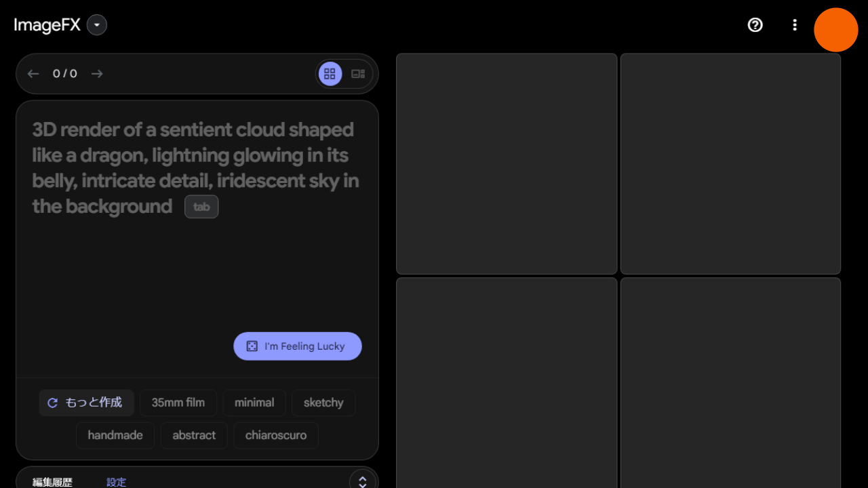
Task: Apply the sketchy style chip
Action: tap(323, 403)
